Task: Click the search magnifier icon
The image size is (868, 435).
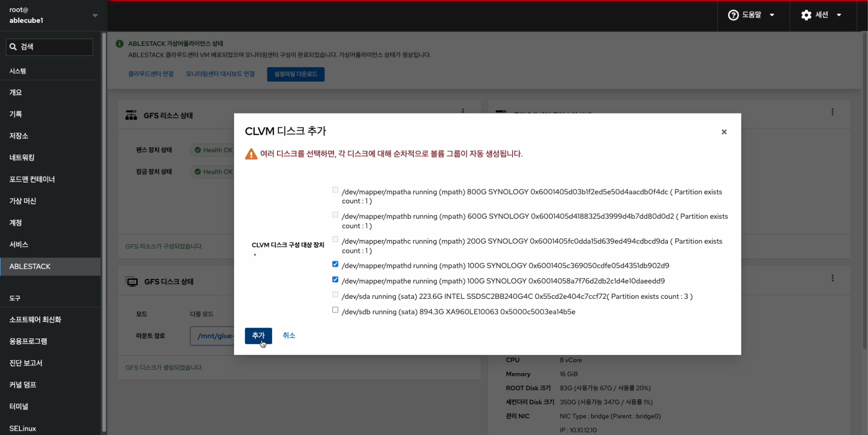Action: (x=13, y=47)
